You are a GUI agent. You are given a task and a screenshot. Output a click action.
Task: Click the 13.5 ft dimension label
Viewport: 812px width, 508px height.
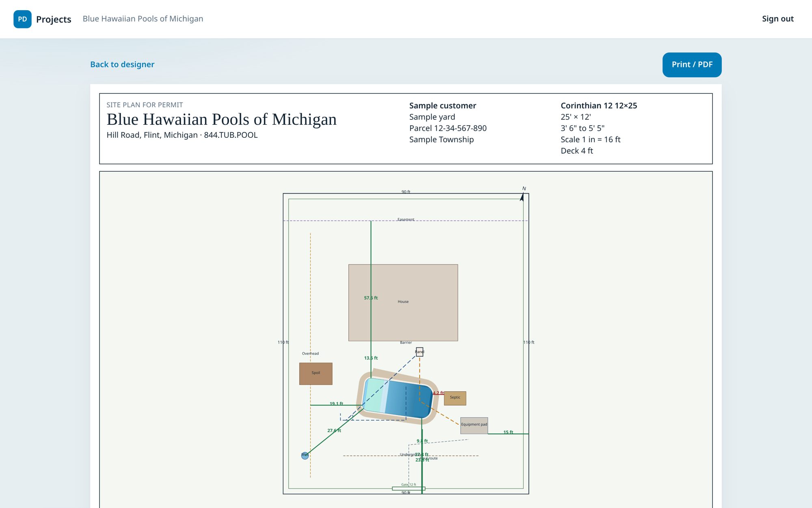371,358
